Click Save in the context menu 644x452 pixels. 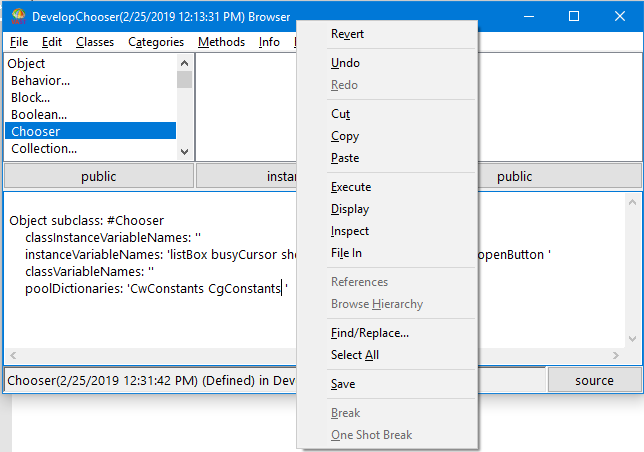(342, 384)
